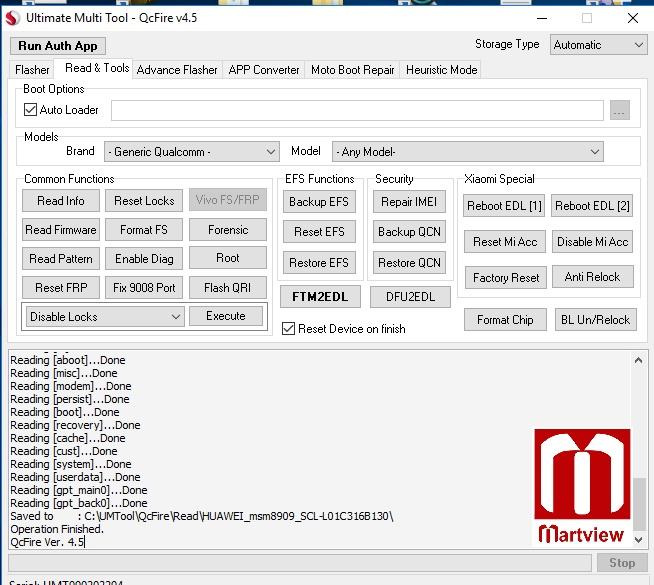Click 'Reading [persist]...Done' log line

point(70,399)
